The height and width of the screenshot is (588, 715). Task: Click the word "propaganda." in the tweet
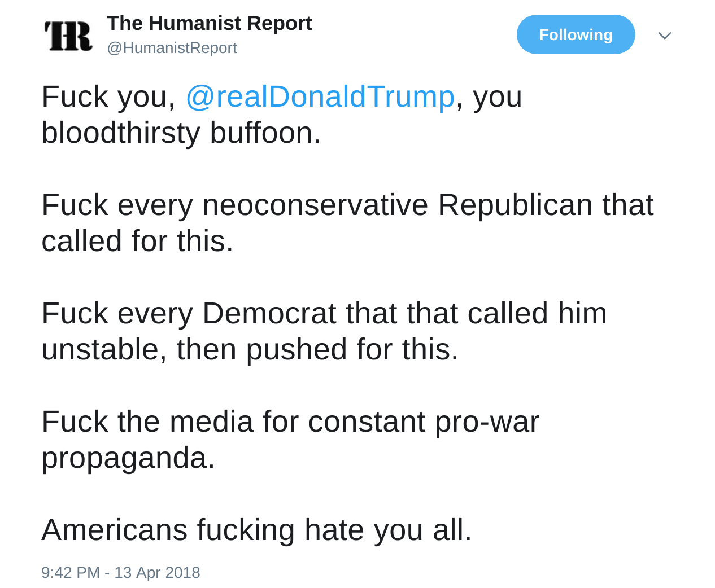coord(128,458)
